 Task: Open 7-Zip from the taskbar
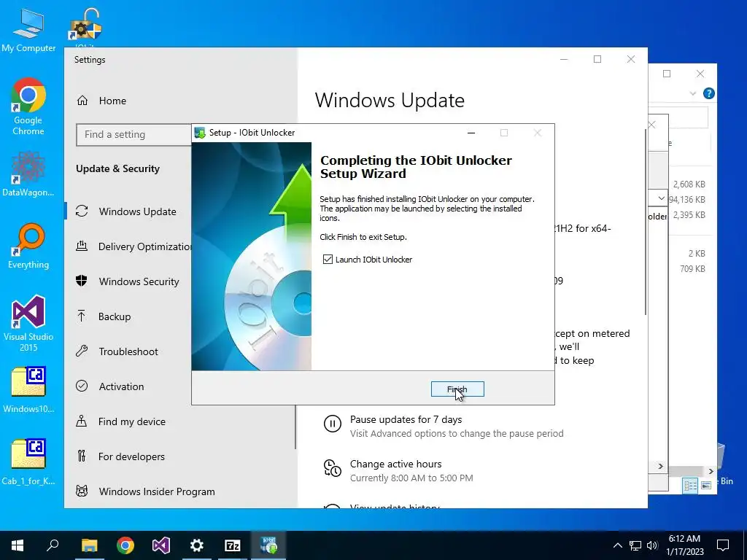pos(233,545)
